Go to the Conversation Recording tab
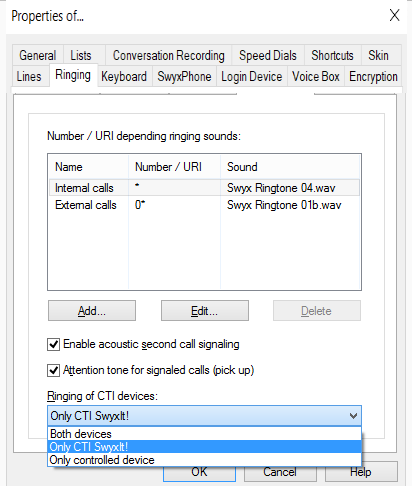This screenshot has height=486, width=412. pyautogui.click(x=169, y=55)
